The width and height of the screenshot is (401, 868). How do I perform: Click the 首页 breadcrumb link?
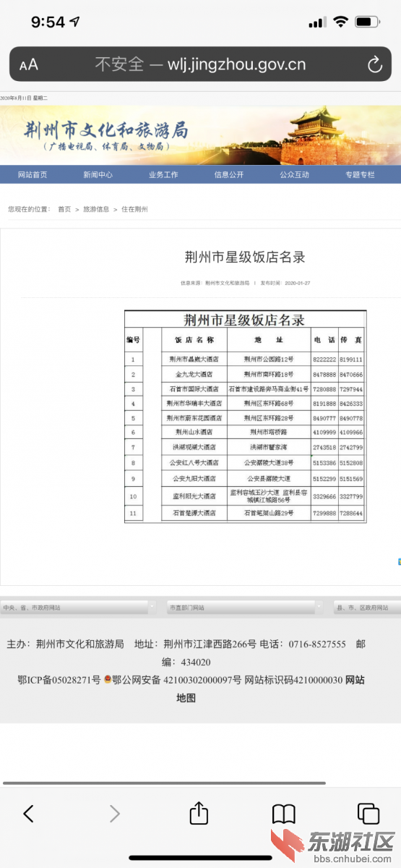point(64,209)
